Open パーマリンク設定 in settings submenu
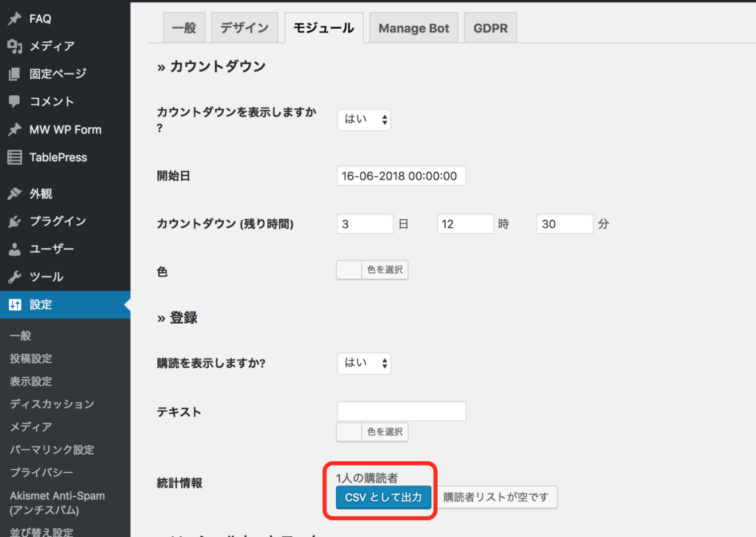 pos(52,450)
